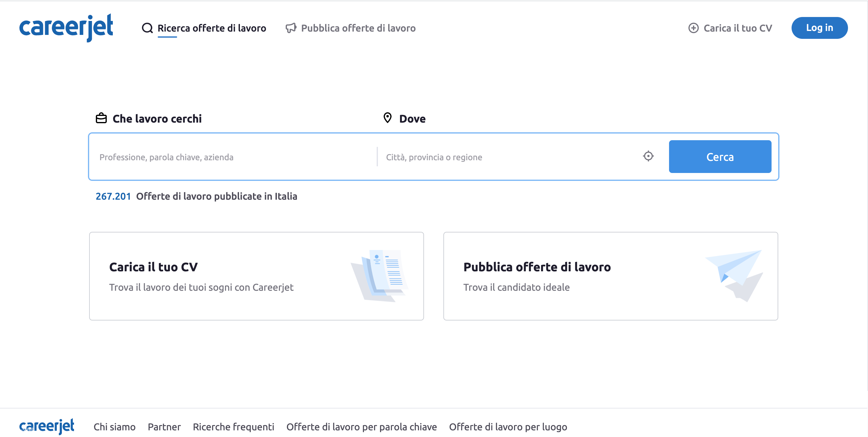Click the Dove label

click(x=412, y=119)
